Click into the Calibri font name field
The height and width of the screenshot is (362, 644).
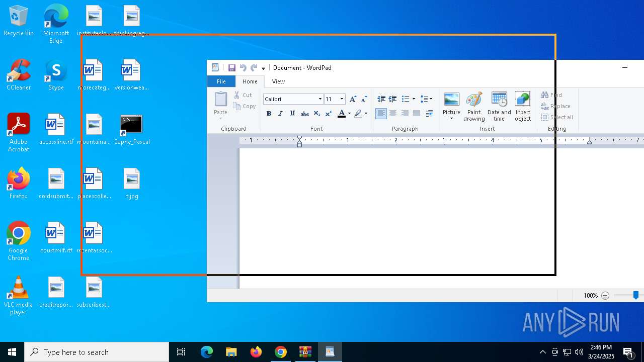click(290, 99)
